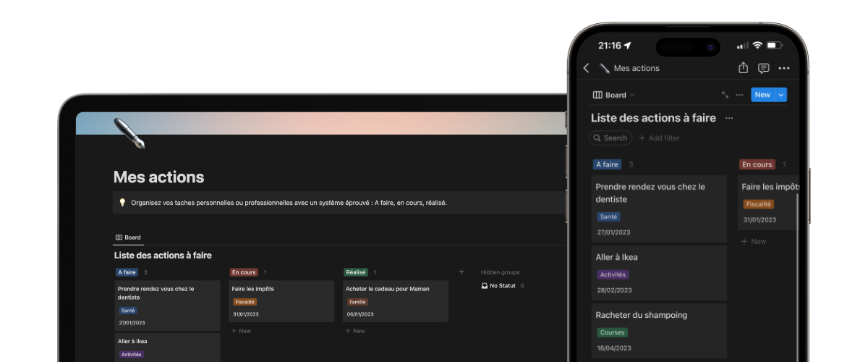Tap the A faire group tag on the phone
This screenshot has height=362, width=868.
(607, 164)
